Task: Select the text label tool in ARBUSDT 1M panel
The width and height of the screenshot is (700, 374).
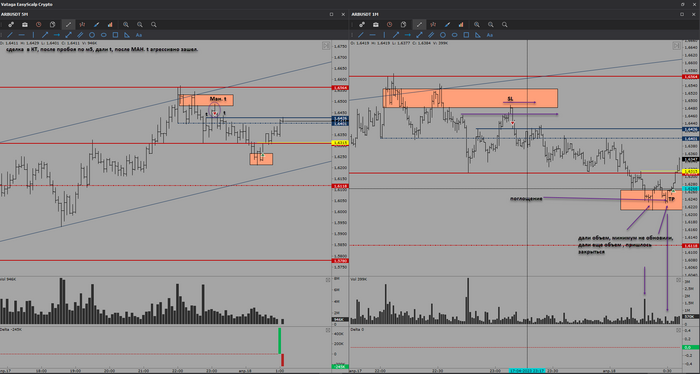Action: [490, 35]
